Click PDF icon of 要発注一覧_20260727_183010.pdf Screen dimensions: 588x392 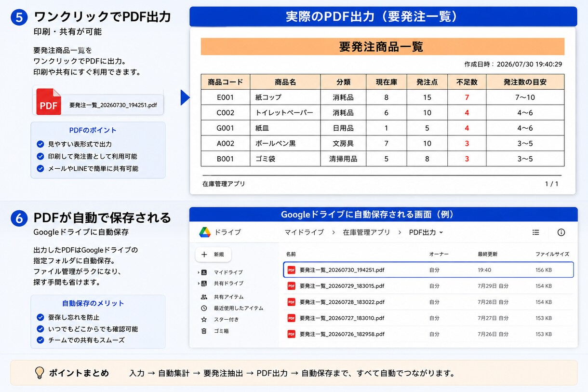pyautogui.click(x=291, y=318)
